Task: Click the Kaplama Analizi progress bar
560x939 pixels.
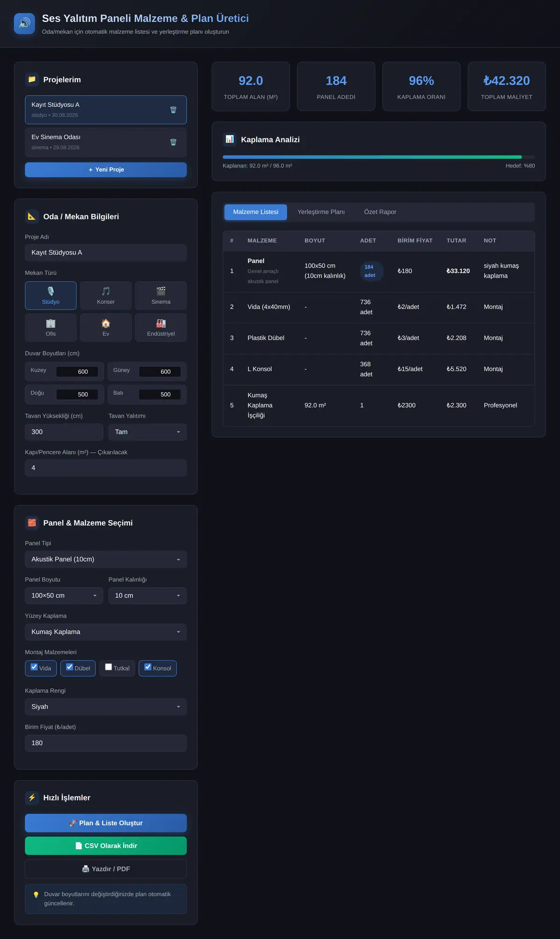Action: pos(379,157)
